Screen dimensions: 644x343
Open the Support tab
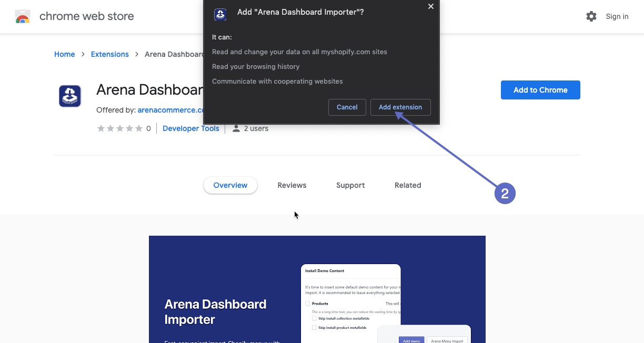[x=350, y=185]
